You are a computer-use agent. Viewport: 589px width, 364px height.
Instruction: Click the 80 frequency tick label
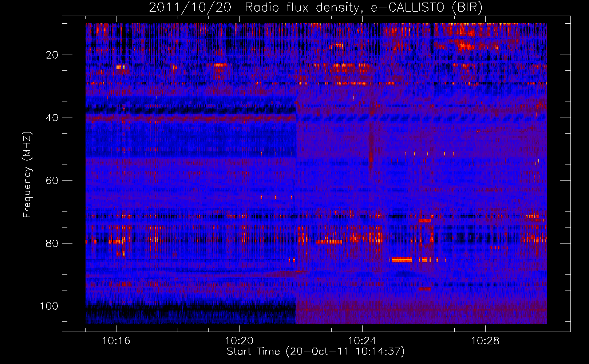tap(52, 244)
